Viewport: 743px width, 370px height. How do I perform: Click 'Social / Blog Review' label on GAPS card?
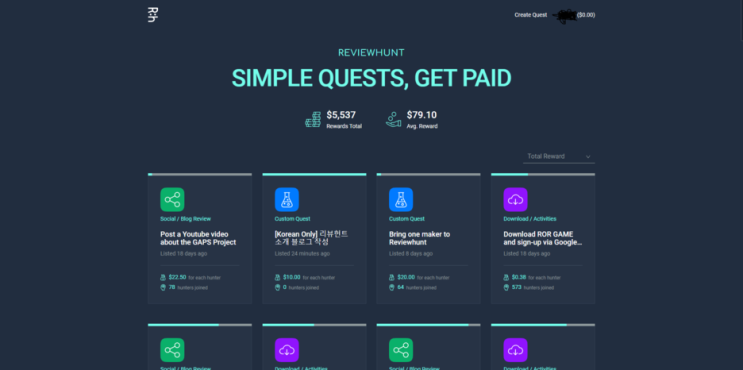tap(185, 219)
